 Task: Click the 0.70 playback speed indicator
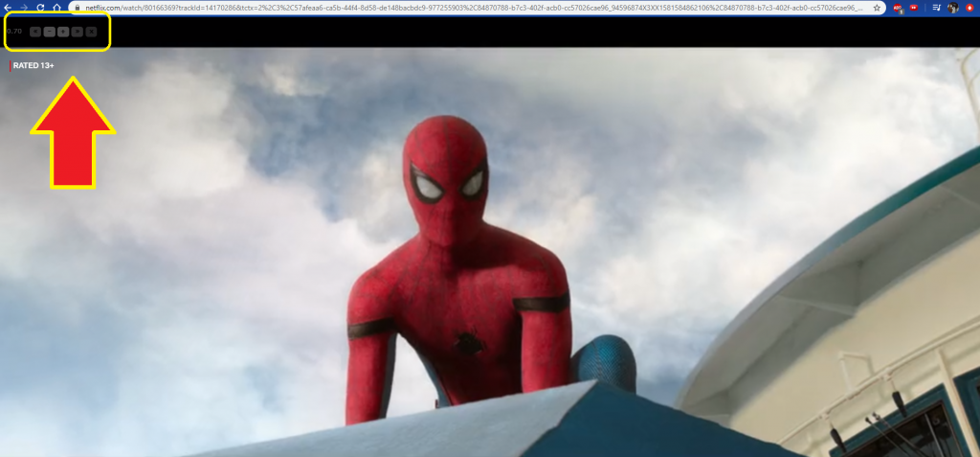13,32
